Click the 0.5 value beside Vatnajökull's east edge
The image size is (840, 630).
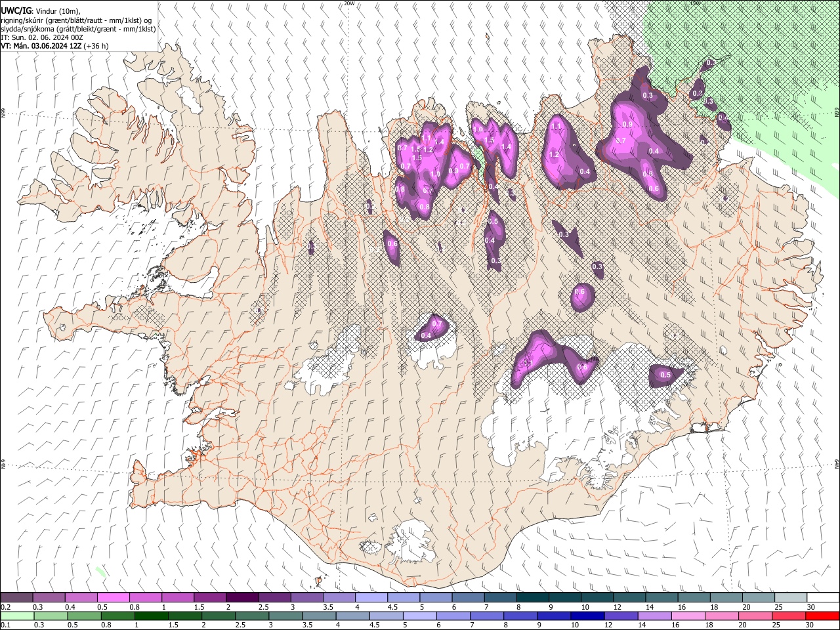[665, 375]
